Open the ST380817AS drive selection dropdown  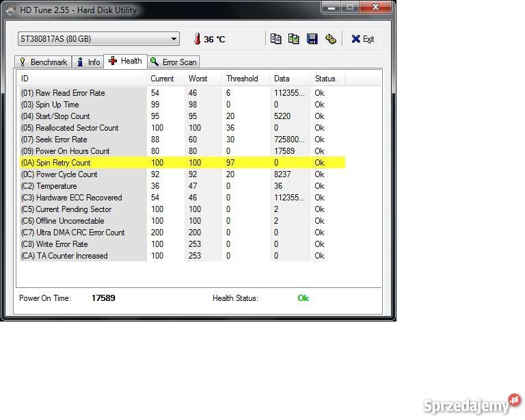tap(98, 39)
